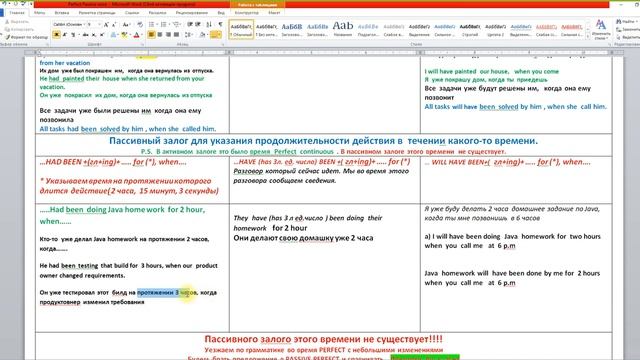
Task: Open multilevel list options
Action: tap(177, 25)
